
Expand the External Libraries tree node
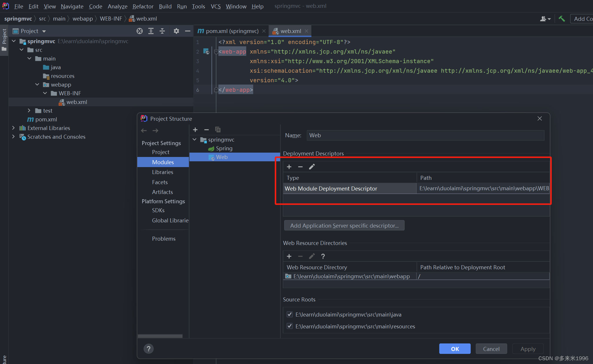[x=13, y=128]
